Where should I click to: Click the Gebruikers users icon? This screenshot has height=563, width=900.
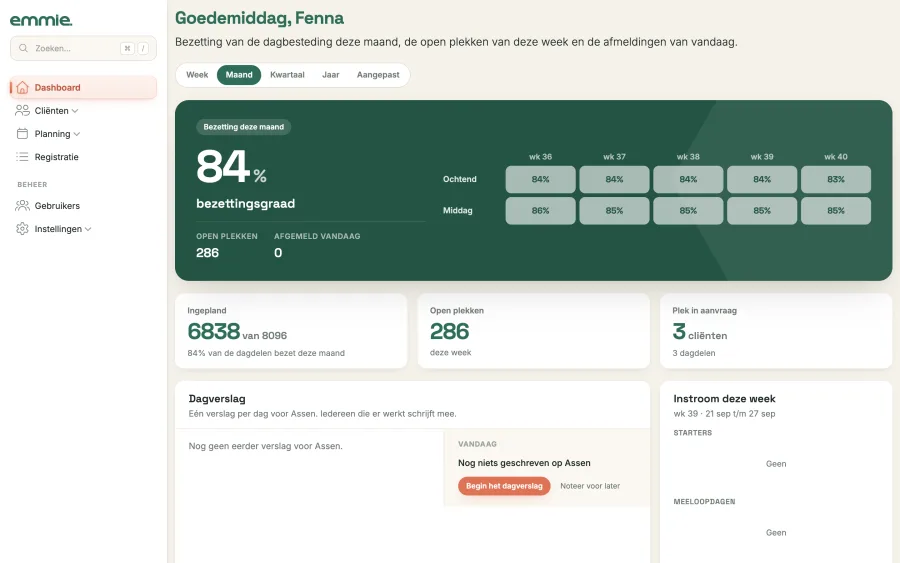[x=22, y=205]
